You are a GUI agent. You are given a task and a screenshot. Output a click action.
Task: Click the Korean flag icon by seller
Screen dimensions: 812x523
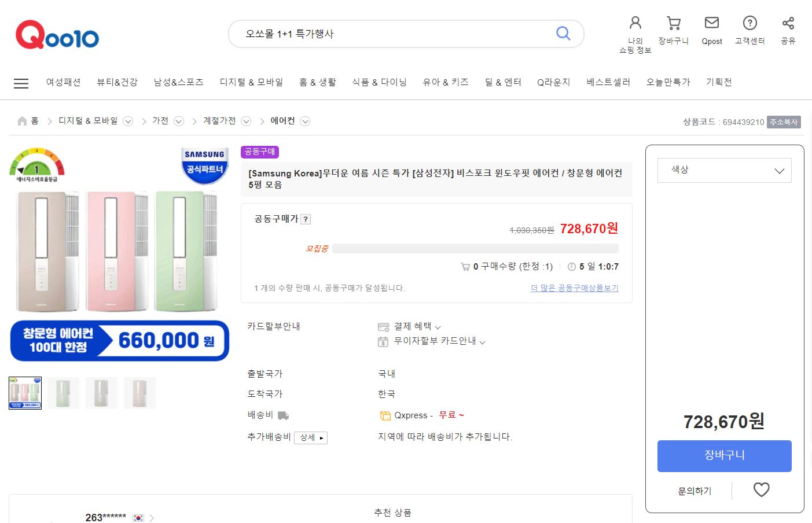pyautogui.click(x=138, y=518)
